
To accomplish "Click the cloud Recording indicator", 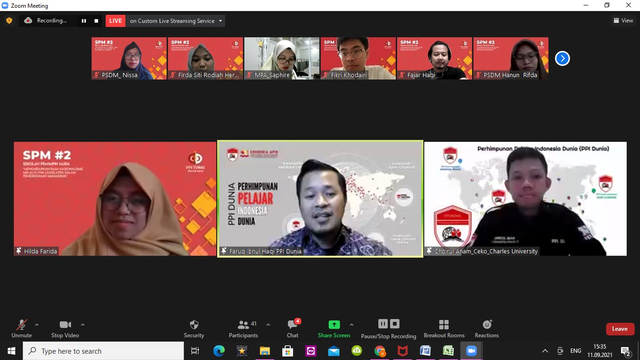I will [x=45, y=20].
